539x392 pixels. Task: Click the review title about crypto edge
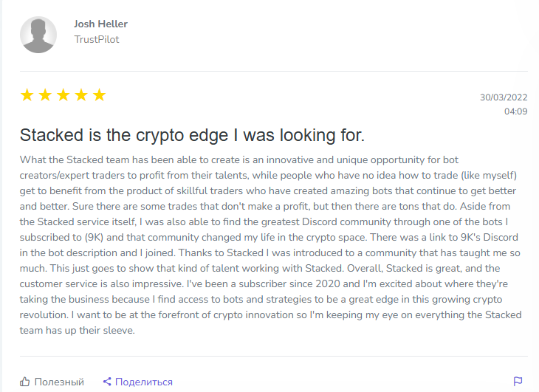[x=192, y=136]
